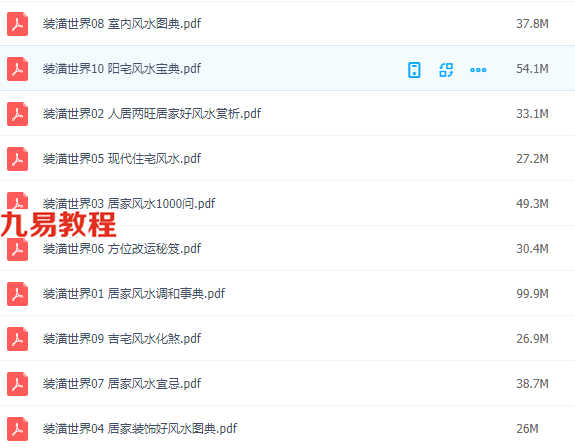Open file 装潢世界06 方位改运秘笈.pdf
Viewport: 575px width, 448px height.
pos(122,249)
